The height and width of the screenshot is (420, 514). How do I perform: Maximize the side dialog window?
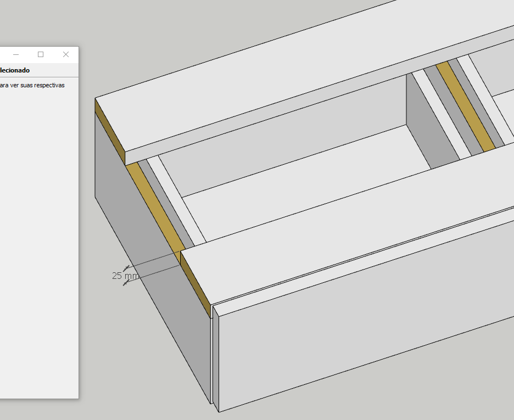[41, 54]
